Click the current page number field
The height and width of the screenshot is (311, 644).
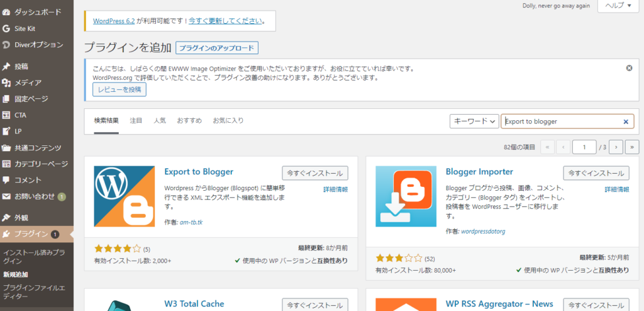(584, 147)
